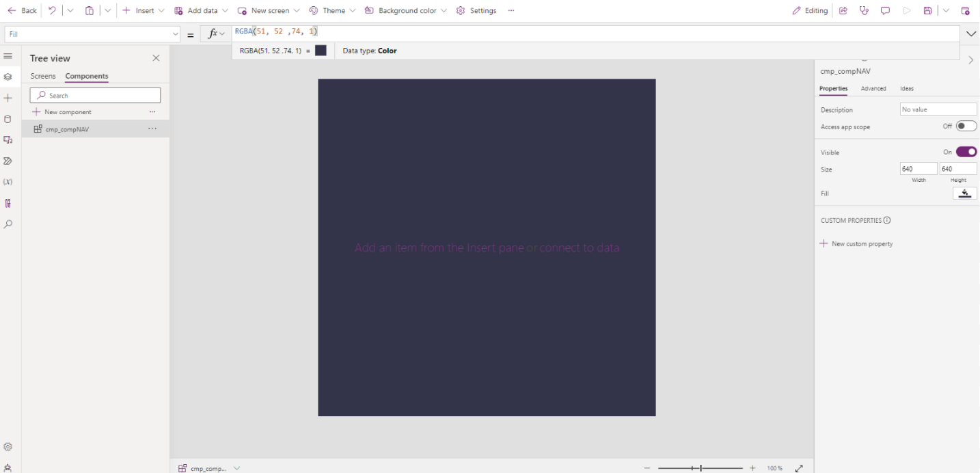This screenshot has height=473, width=980.
Task: Switch to the Screens tab
Action: pos(43,76)
